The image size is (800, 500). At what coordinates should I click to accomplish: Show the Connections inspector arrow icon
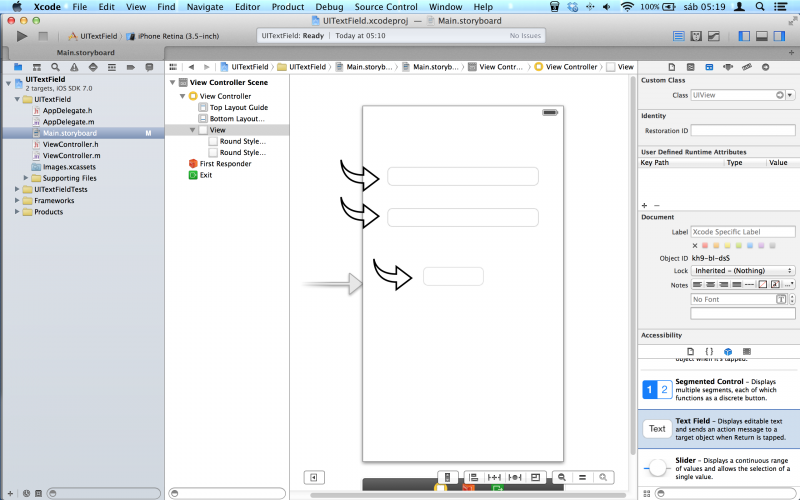pos(765,67)
